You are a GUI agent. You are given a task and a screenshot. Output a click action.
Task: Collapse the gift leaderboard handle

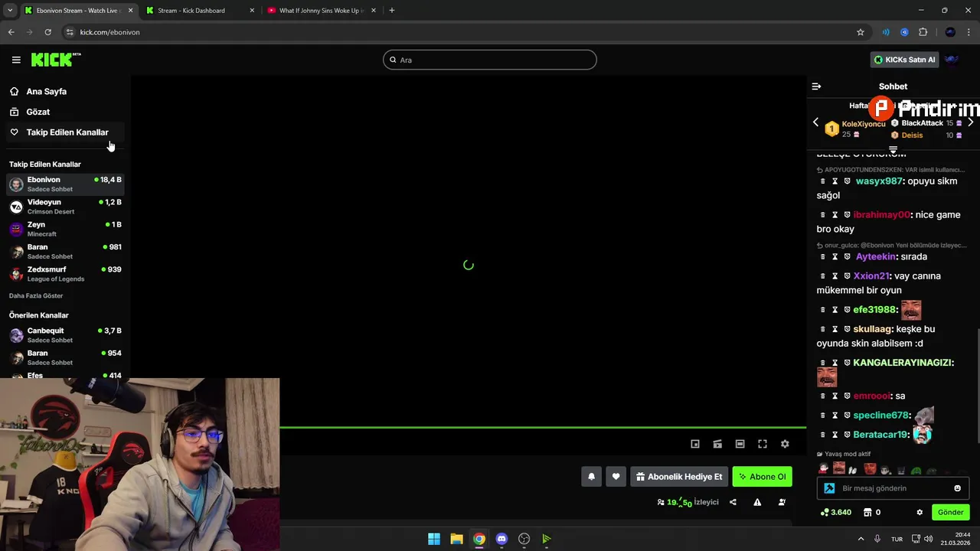click(893, 148)
